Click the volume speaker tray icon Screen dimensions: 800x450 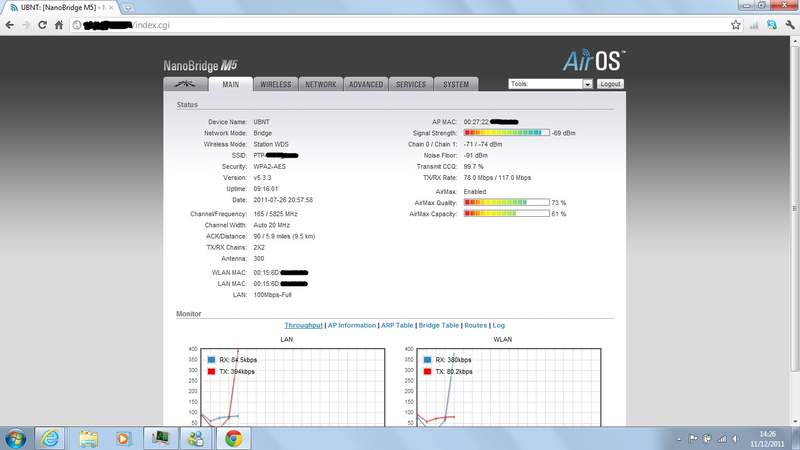(736, 439)
